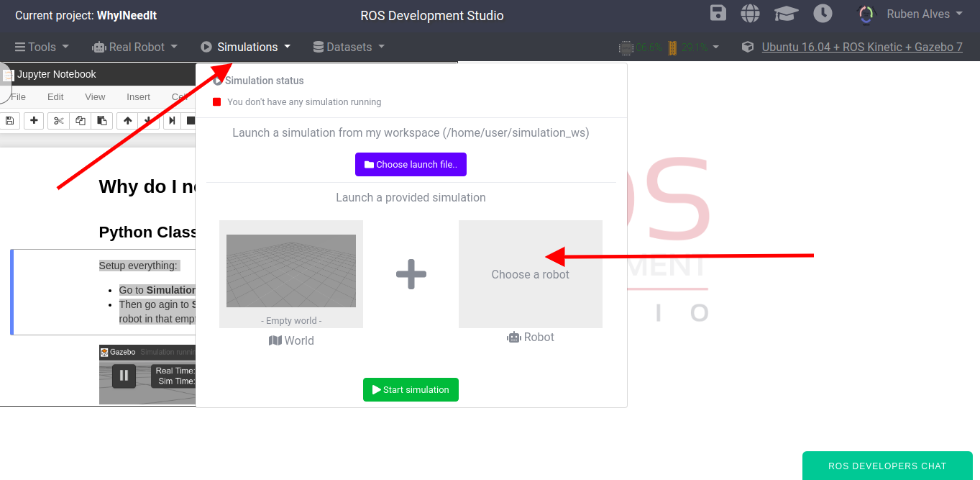980x480 pixels.
Task: Expand the Real Robot dropdown
Action: click(x=135, y=47)
